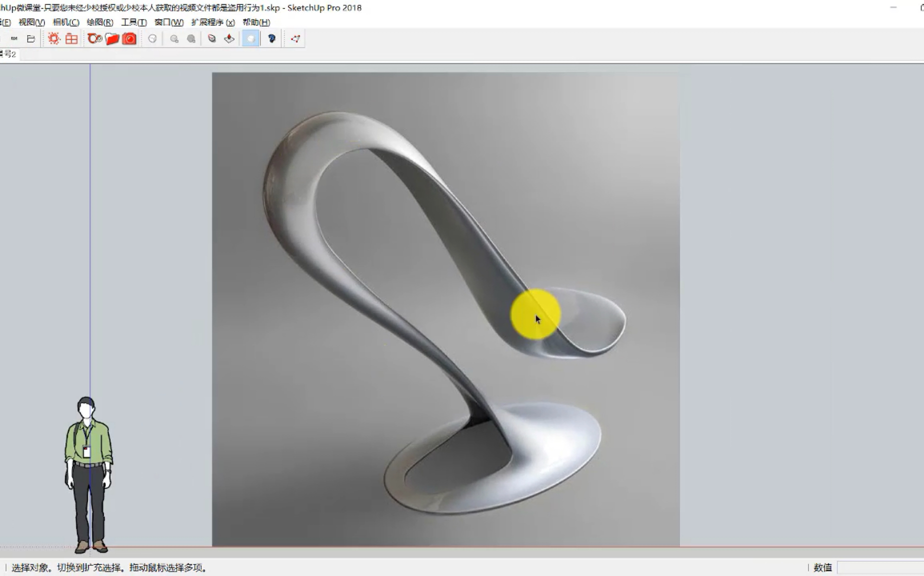Click the small toolbar icon left of the box icon

[x=14, y=38]
